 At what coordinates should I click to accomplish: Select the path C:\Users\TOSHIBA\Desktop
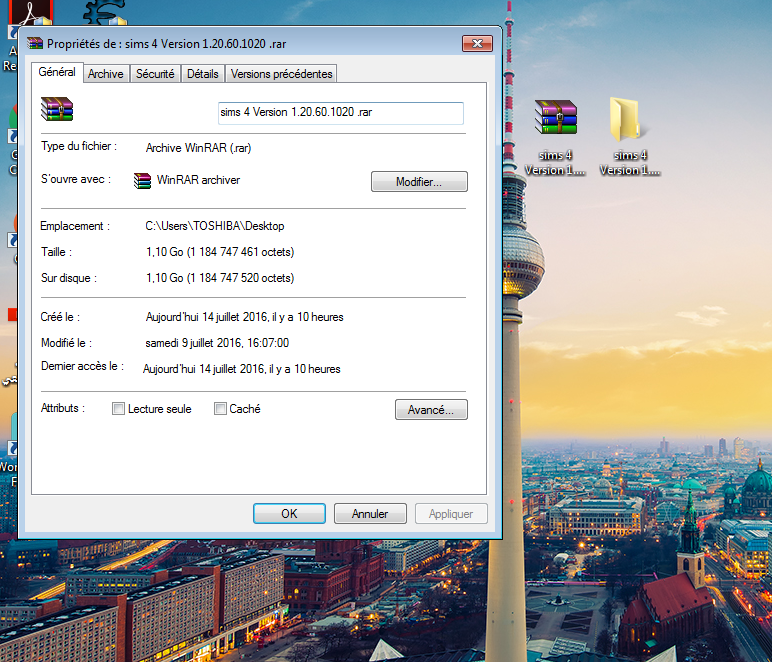[215, 226]
